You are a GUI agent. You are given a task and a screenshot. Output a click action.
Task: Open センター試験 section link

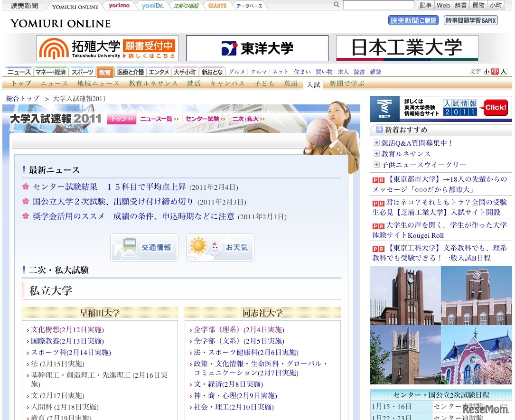click(x=205, y=119)
